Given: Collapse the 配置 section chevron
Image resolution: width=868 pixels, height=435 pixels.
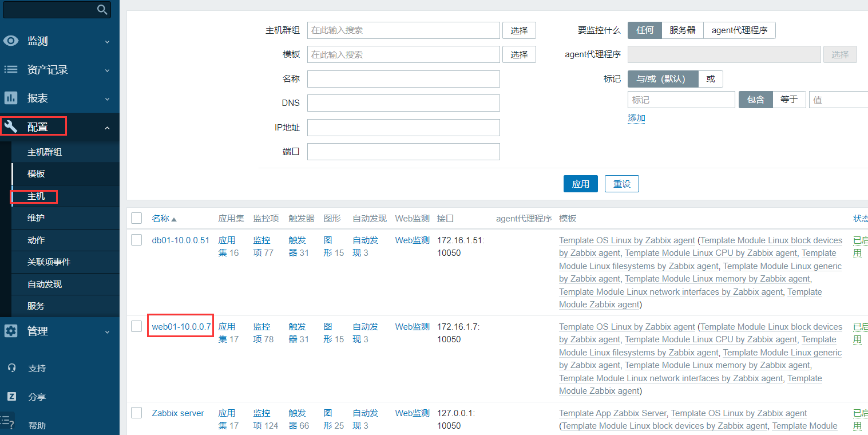Looking at the screenshot, I should 107,127.
